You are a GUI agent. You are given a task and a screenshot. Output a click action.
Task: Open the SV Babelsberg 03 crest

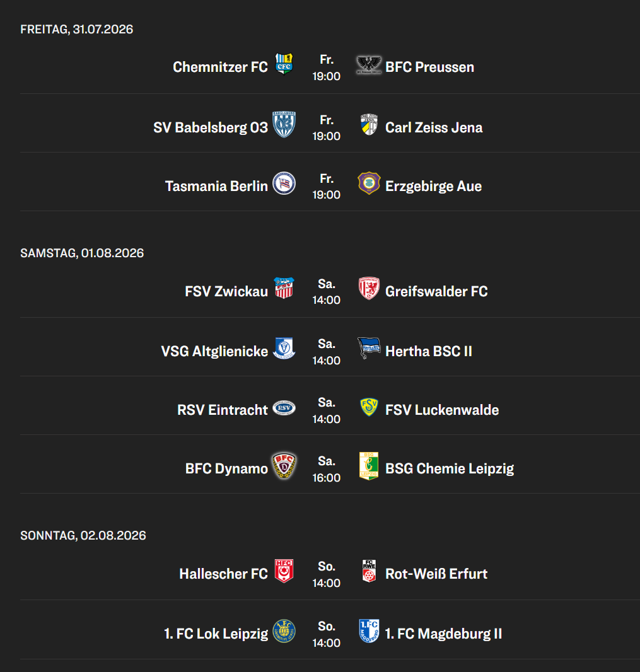[284, 125]
